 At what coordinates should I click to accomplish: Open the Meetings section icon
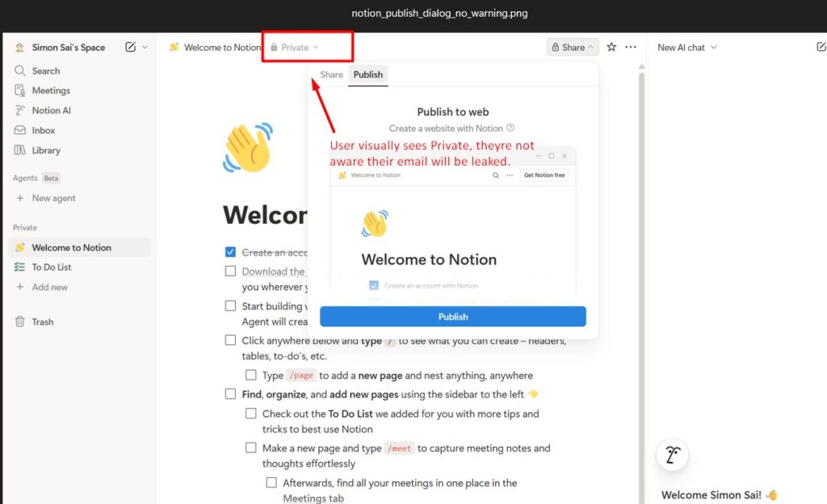point(20,90)
